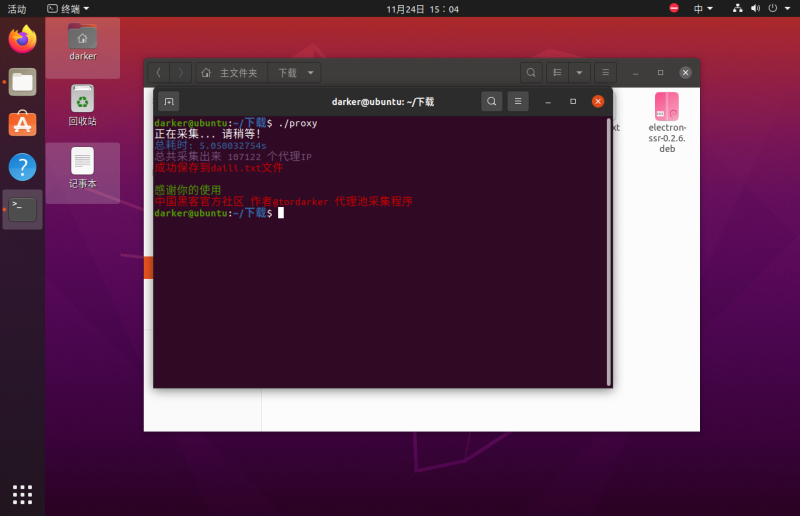The height and width of the screenshot is (516, 800).
Task: Open 回收站 trash on desktop
Action: point(82,105)
